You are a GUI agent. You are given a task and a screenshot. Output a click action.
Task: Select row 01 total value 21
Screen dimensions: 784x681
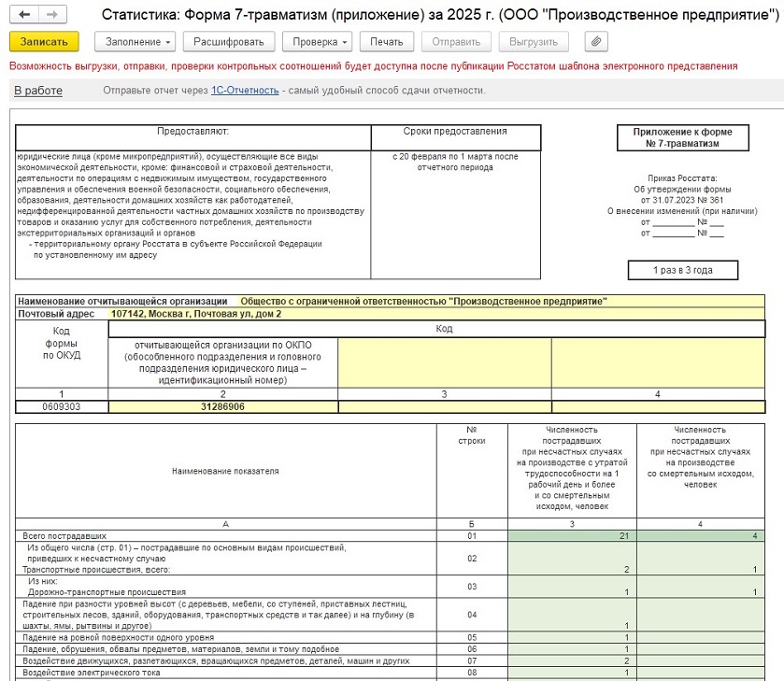pos(572,535)
